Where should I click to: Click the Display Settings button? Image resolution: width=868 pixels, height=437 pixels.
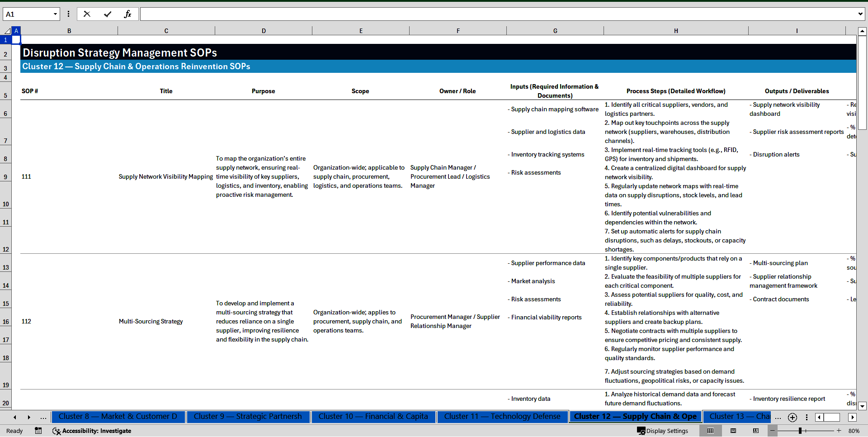(x=663, y=431)
